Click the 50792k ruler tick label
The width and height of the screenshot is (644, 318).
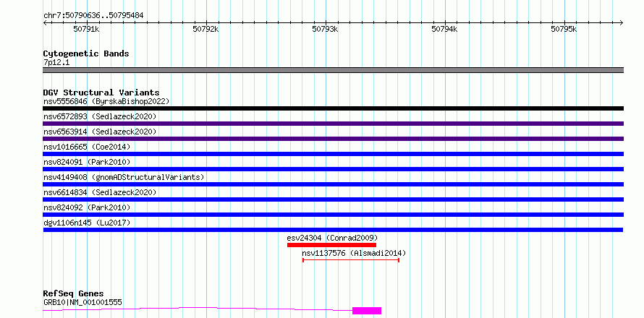click(206, 29)
